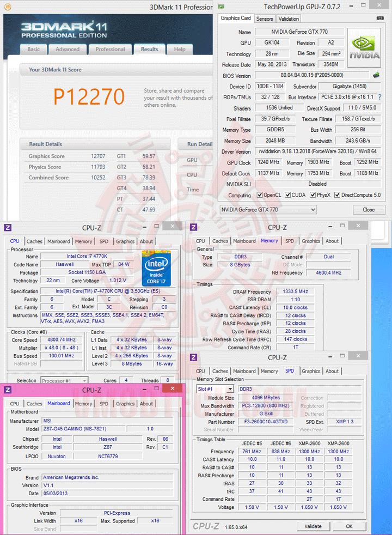The height and width of the screenshot is (535, 392).
Task: Open the NVIDIA GeForce GTX 770 dropdown
Action: pyautogui.click(x=268, y=210)
